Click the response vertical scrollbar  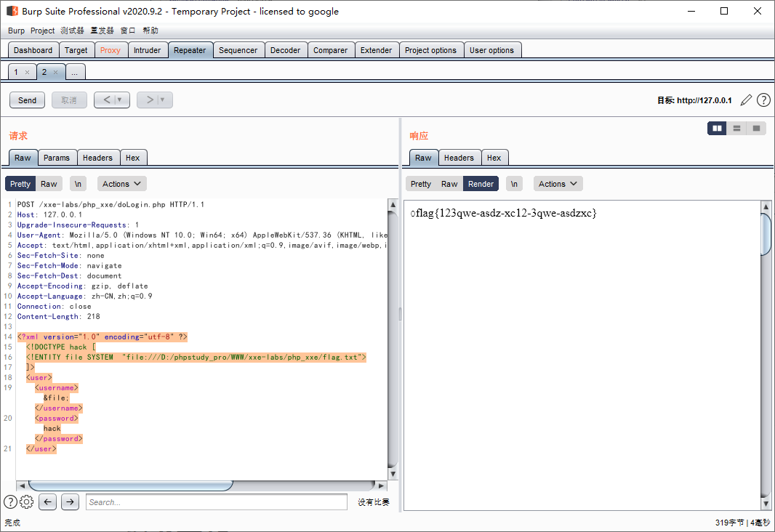766,355
